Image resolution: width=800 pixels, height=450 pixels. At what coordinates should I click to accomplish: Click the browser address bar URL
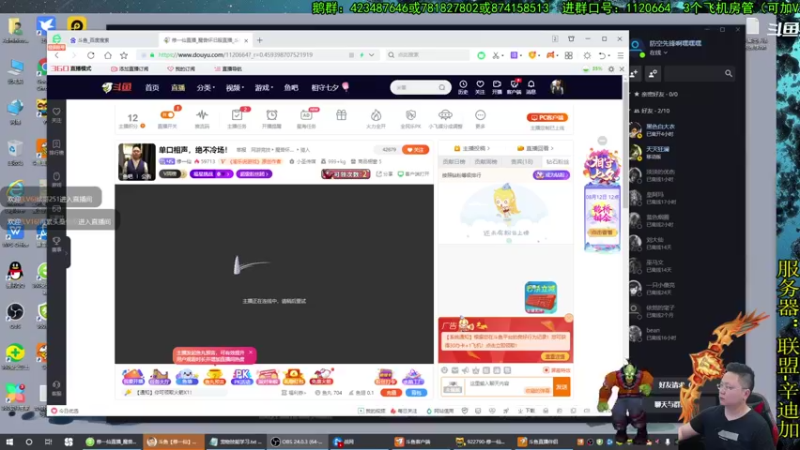[x=235, y=55]
